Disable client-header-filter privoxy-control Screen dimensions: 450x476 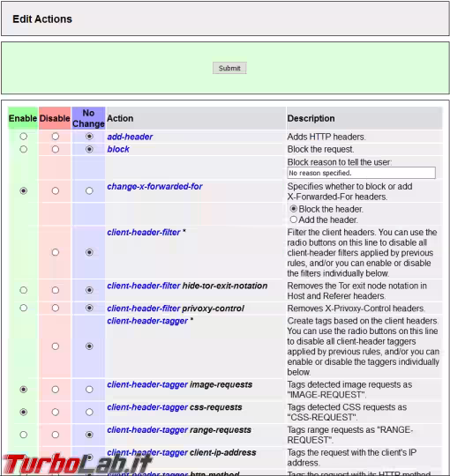click(56, 308)
